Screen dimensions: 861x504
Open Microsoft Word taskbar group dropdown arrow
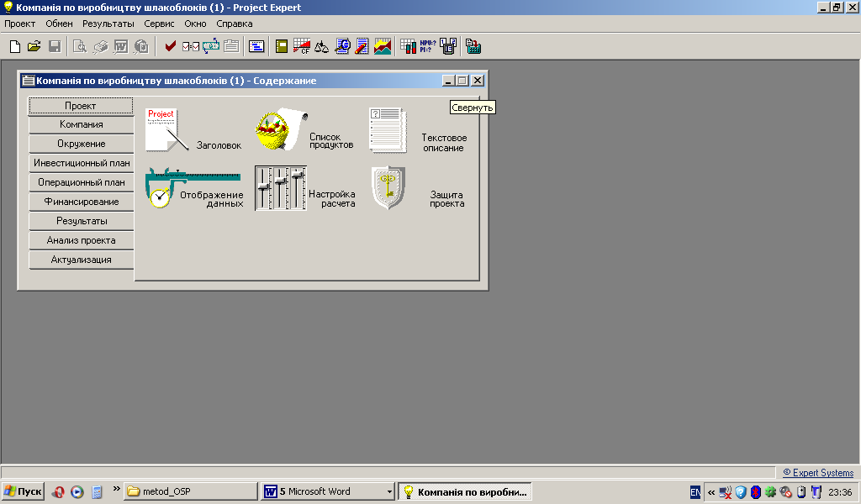(389, 491)
